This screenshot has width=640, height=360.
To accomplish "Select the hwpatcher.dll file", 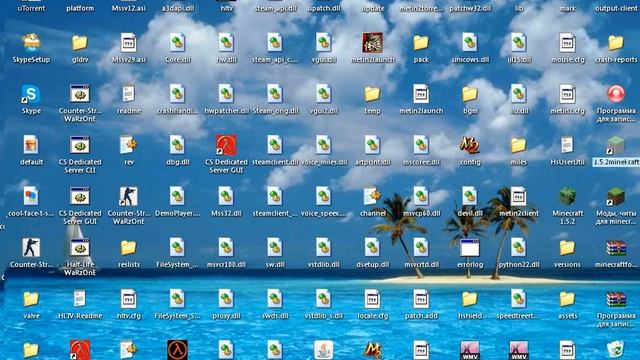I will click(226, 94).
